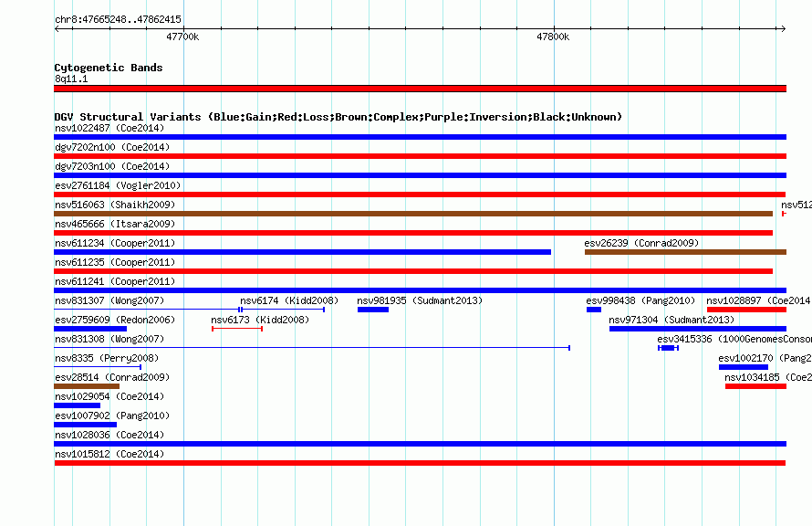
Task: Open the partially visible nsv512 label
Action: pyautogui.click(x=796, y=205)
